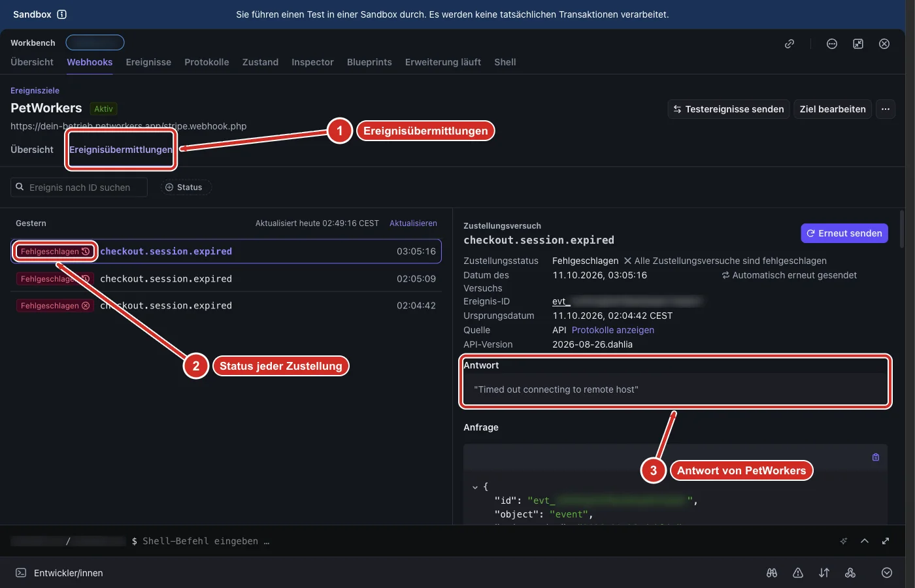Open the webhooks icon in footer bar
This screenshot has height=588, width=915.
point(850,573)
